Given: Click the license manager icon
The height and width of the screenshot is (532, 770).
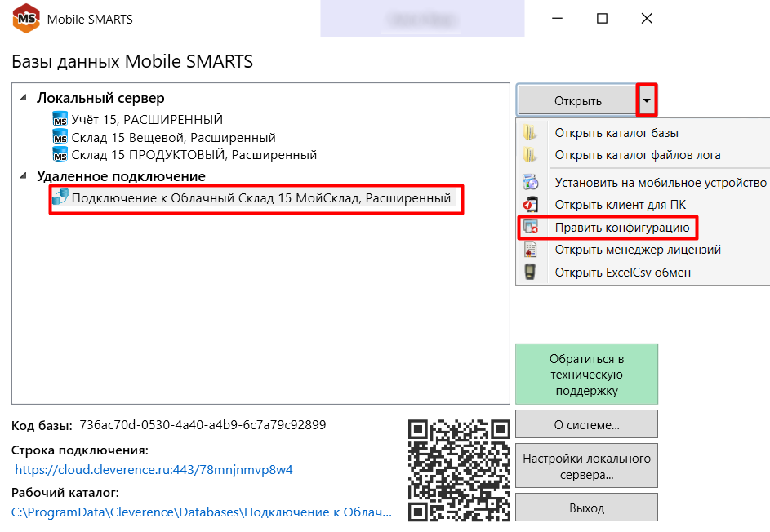Looking at the screenshot, I should click(531, 250).
